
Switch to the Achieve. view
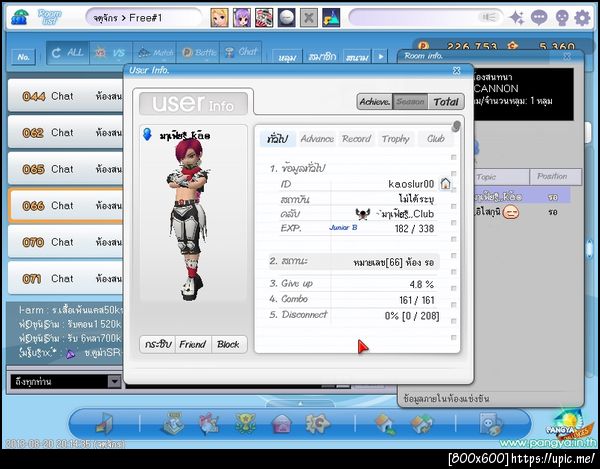pyautogui.click(x=374, y=102)
